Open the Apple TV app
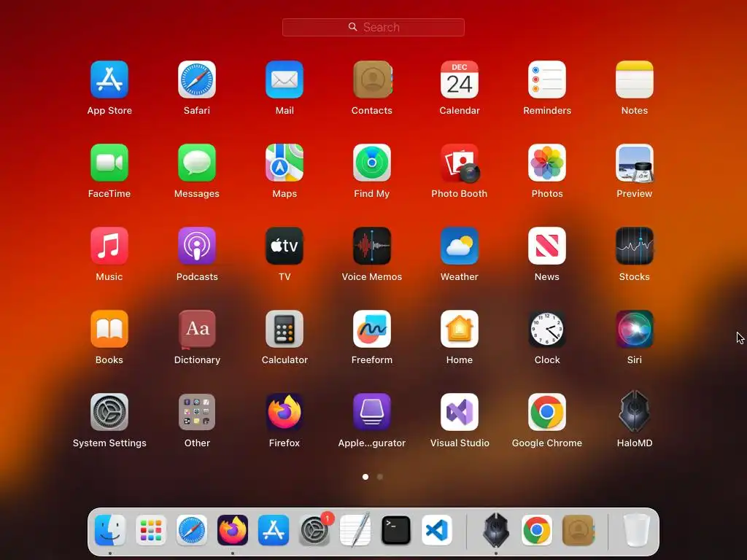 285,246
